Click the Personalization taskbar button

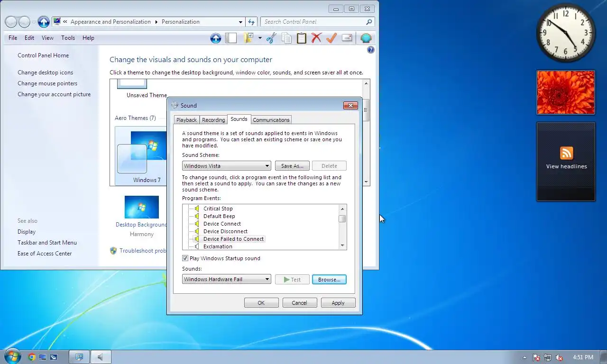click(79, 357)
